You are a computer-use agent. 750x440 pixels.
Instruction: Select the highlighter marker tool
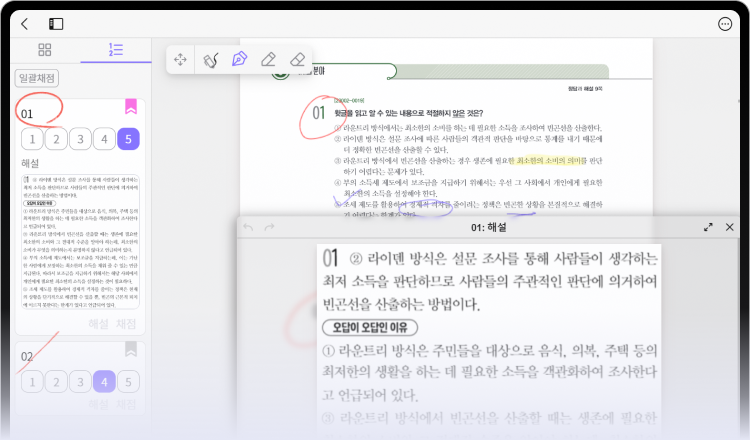(268, 60)
